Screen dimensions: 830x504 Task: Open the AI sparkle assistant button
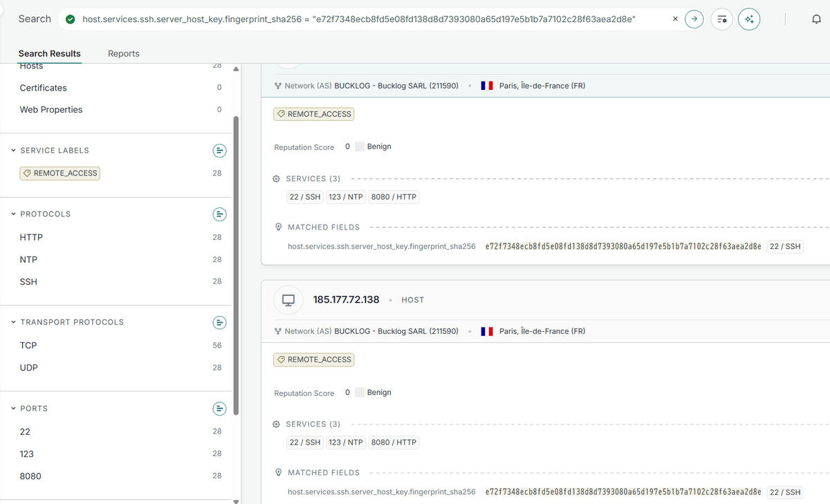tap(749, 19)
